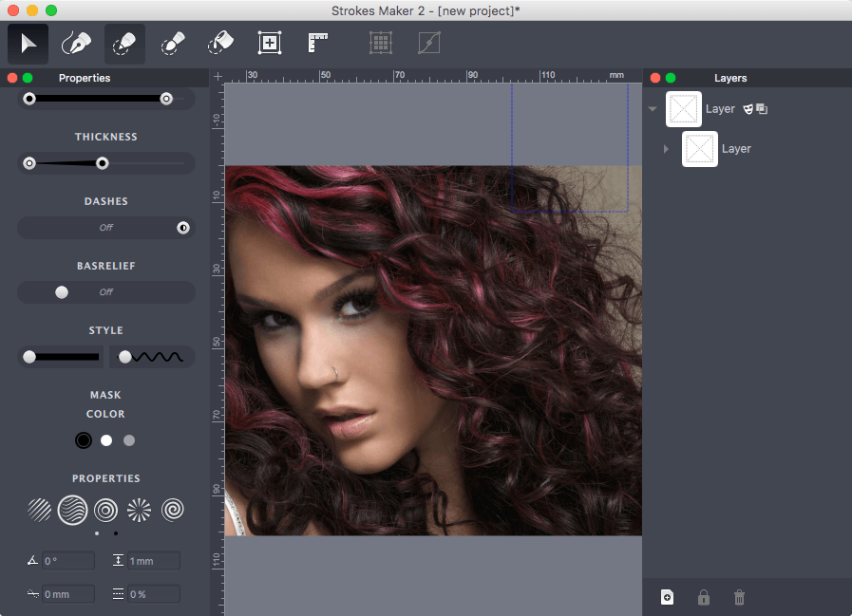The image size is (852, 616).
Task: Select the white color swatch
Action: coord(106,440)
